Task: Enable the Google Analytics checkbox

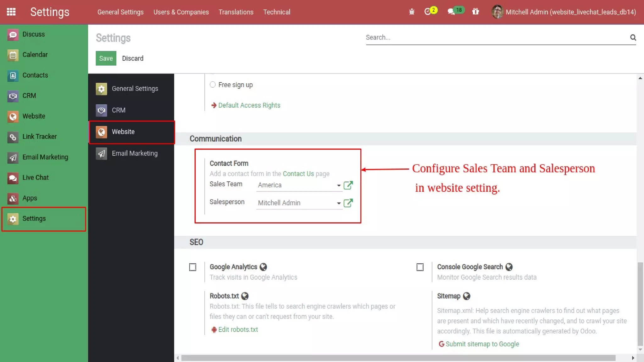Action: pyautogui.click(x=193, y=267)
